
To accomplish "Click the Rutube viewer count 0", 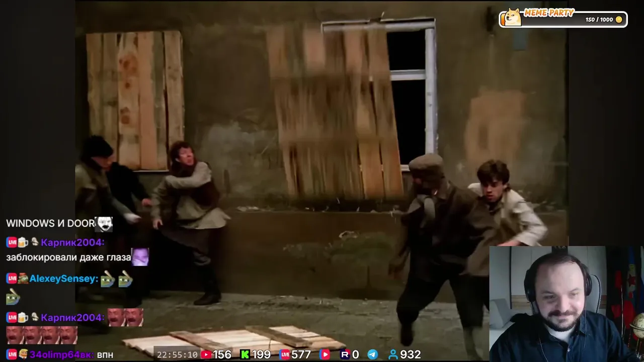I will [355, 354].
